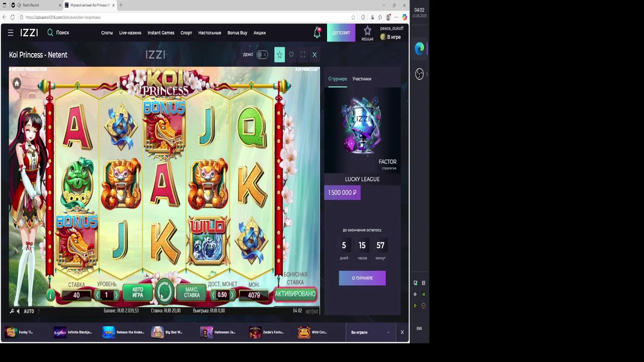
Task: Increase the УРОВЕНЬ bet level
Action: (116, 295)
